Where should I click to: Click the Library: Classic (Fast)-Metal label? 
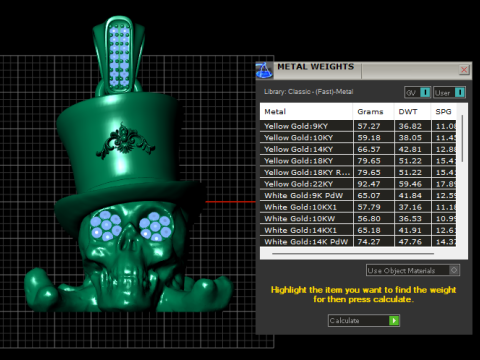tap(308, 92)
